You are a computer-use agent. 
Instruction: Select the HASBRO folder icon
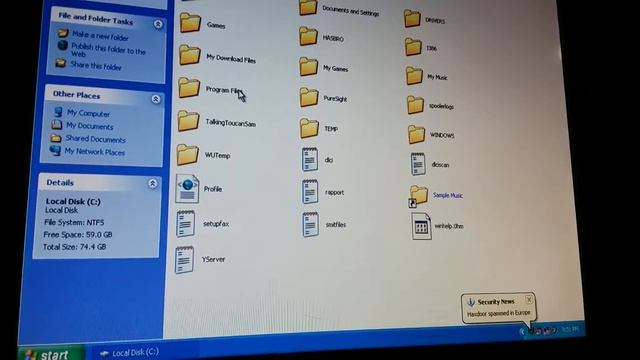(x=308, y=36)
